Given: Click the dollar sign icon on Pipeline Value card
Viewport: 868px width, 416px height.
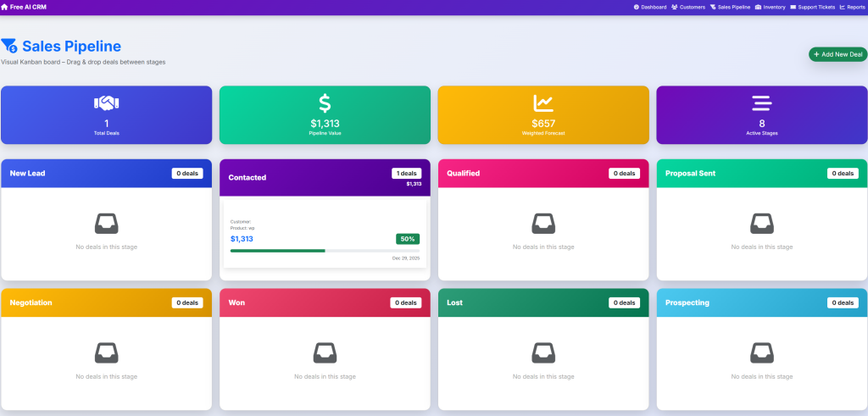Looking at the screenshot, I should (x=325, y=104).
